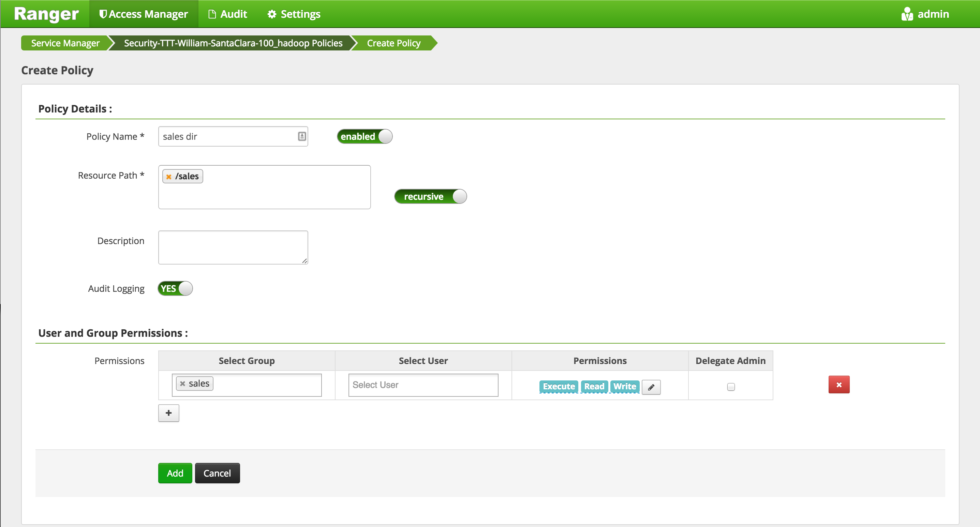
Task: Click the User and Group Permissions heading
Action: pyautogui.click(x=113, y=333)
